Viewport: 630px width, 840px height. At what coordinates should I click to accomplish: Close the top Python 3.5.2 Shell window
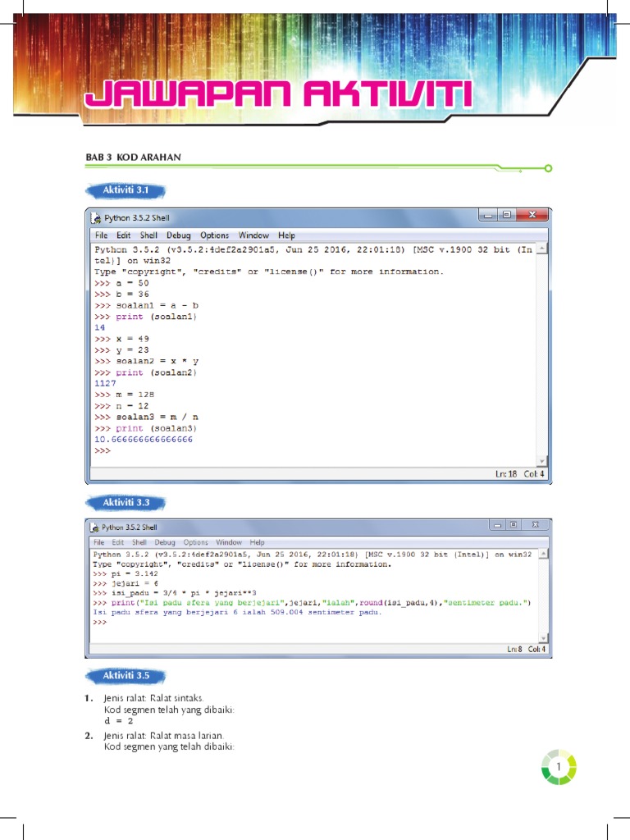pyautogui.click(x=532, y=215)
